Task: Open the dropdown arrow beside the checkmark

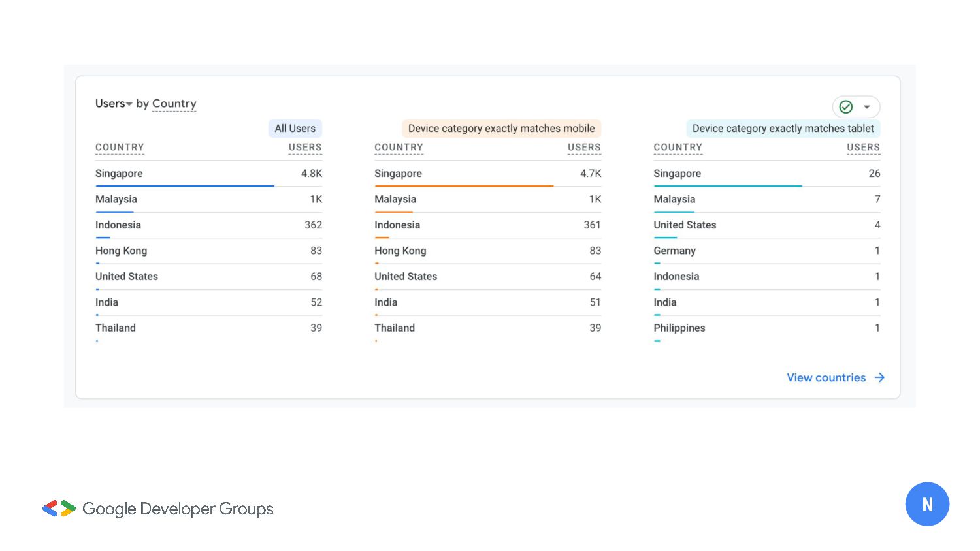Action: coord(867,107)
